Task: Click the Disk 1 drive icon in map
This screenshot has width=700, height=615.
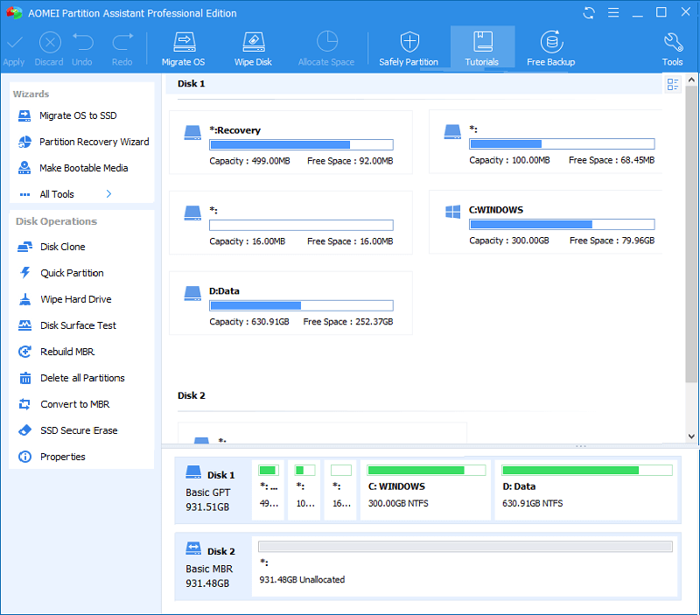Action: [193, 472]
